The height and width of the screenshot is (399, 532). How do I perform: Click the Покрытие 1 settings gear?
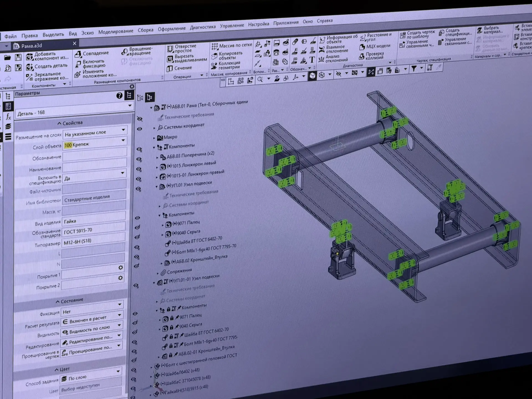[121, 268]
